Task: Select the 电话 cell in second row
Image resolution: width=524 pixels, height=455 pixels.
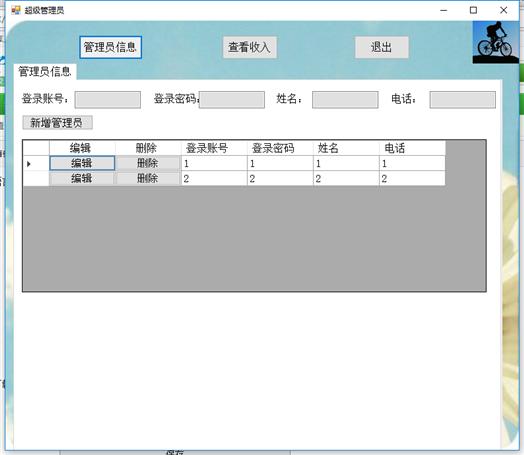Action: pyautogui.click(x=412, y=178)
